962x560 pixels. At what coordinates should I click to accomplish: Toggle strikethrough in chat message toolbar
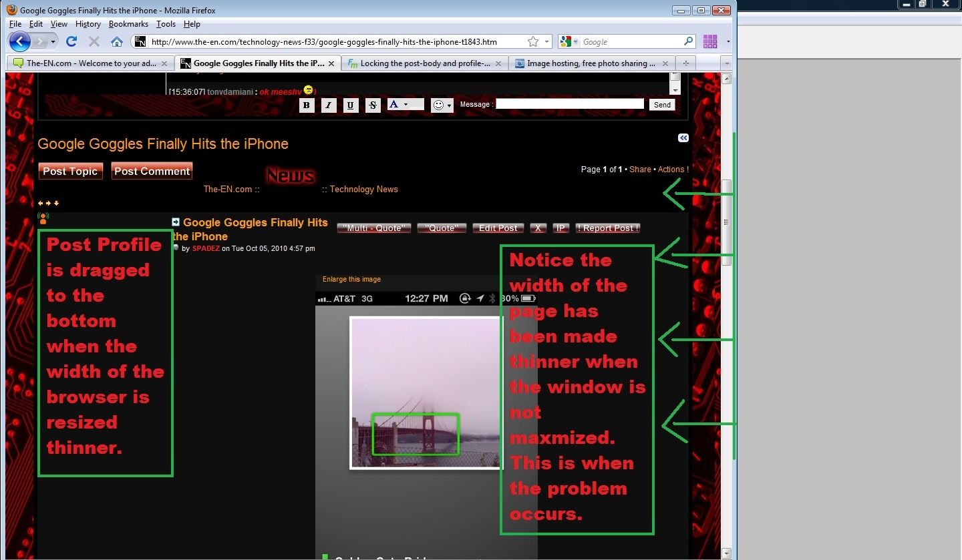(373, 105)
